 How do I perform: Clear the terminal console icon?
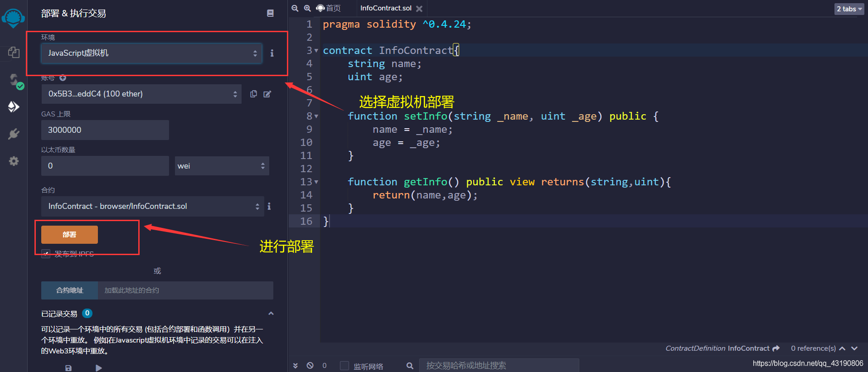coord(310,365)
